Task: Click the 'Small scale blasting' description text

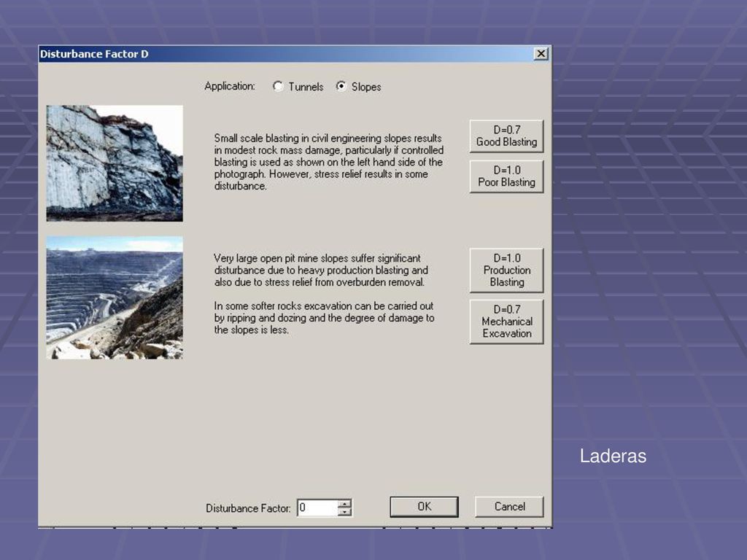Action: [x=329, y=163]
